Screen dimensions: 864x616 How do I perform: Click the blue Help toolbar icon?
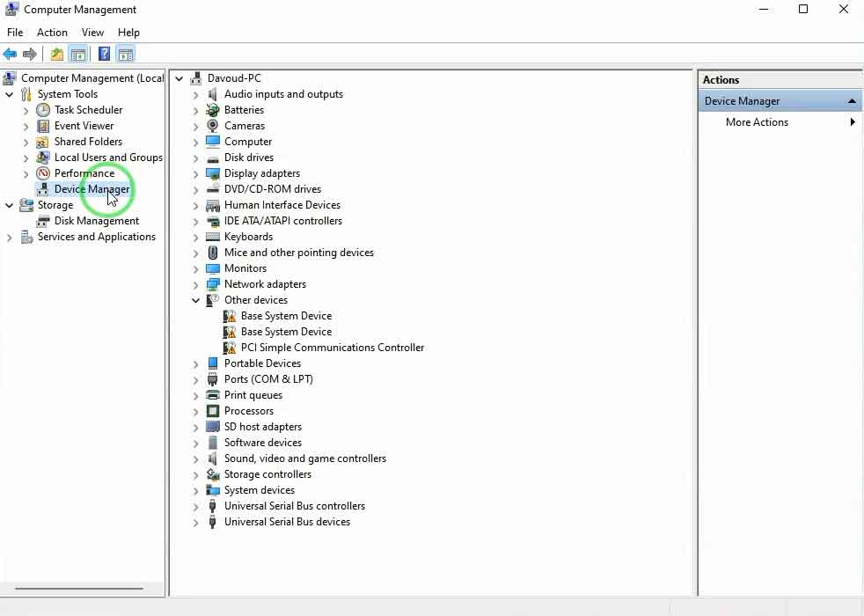[104, 55]
